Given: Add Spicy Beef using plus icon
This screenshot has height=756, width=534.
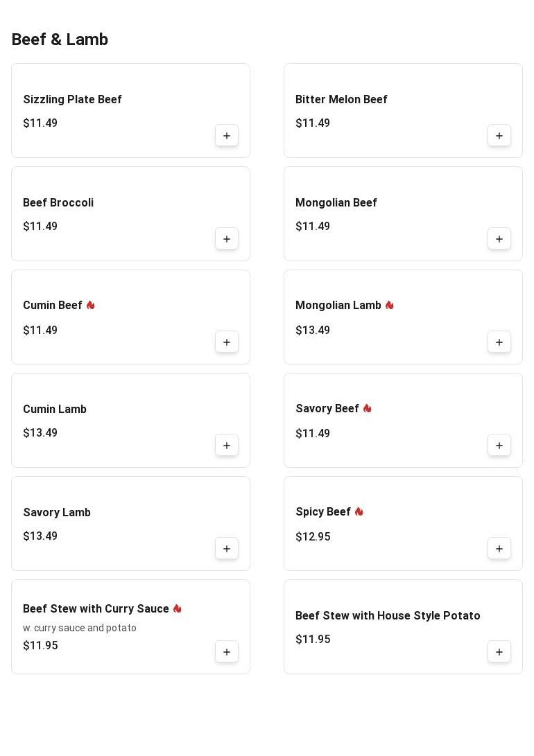Looking at the screenshot, I should (x=499, y=549).
